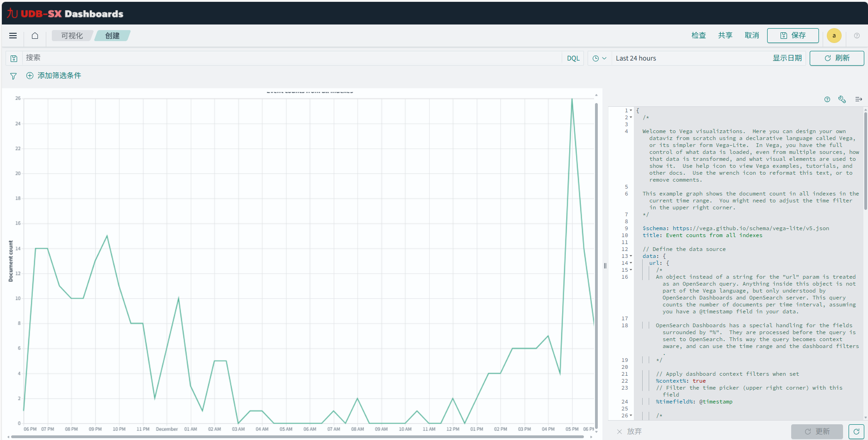
Task: Open the user avatar 'a' menu
Action: tap(834, 36)
